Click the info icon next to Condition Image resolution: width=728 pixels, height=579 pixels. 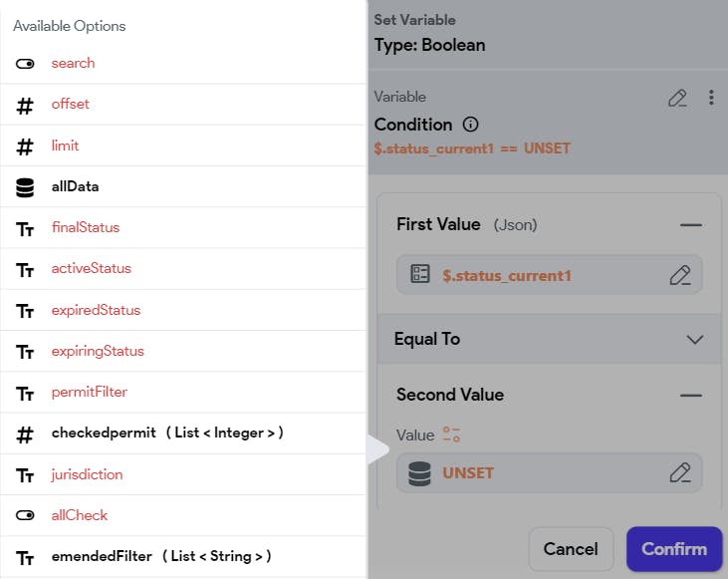pyautogui.click(x=471, y=126)
